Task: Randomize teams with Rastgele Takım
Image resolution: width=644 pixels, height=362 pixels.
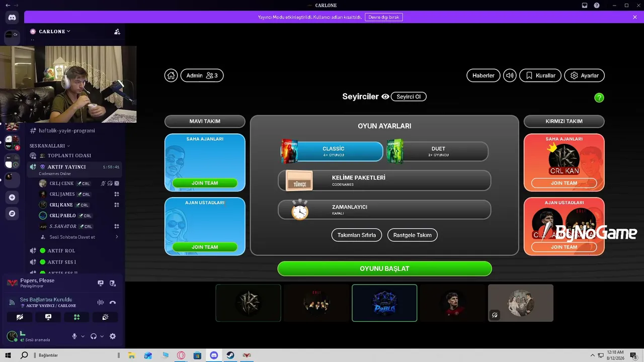Action: tap(413, 235)
